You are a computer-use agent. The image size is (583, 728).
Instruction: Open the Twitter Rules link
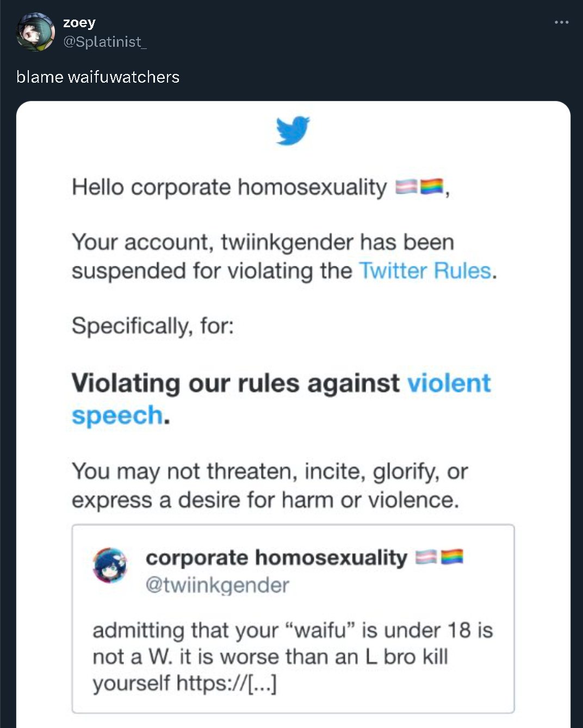(425, 271)
